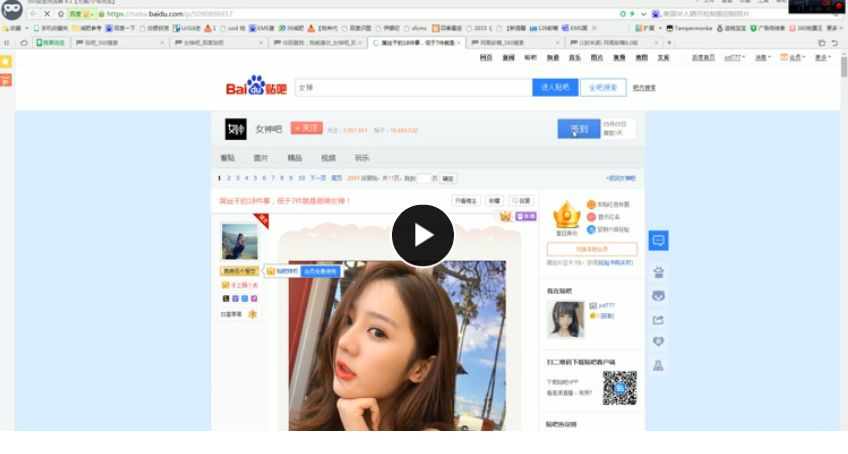Click the mask face floating sidebar icon

[x=658, y=295]
